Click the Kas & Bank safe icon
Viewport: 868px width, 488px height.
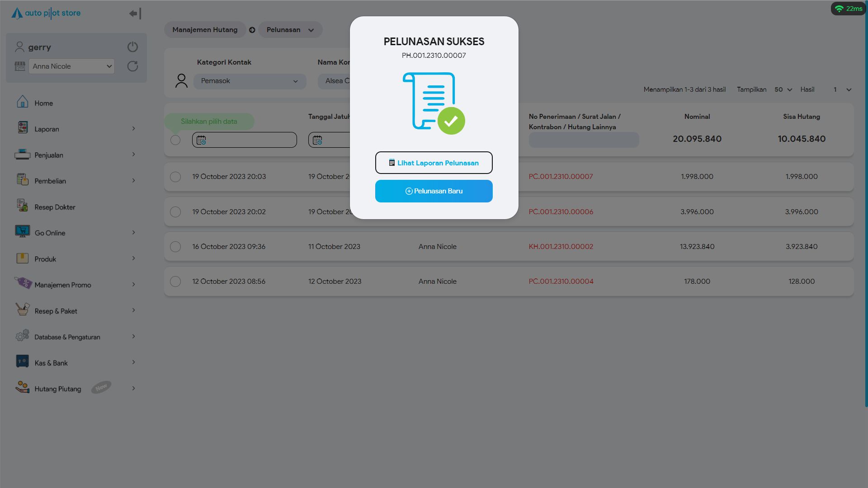pos(22,361)
